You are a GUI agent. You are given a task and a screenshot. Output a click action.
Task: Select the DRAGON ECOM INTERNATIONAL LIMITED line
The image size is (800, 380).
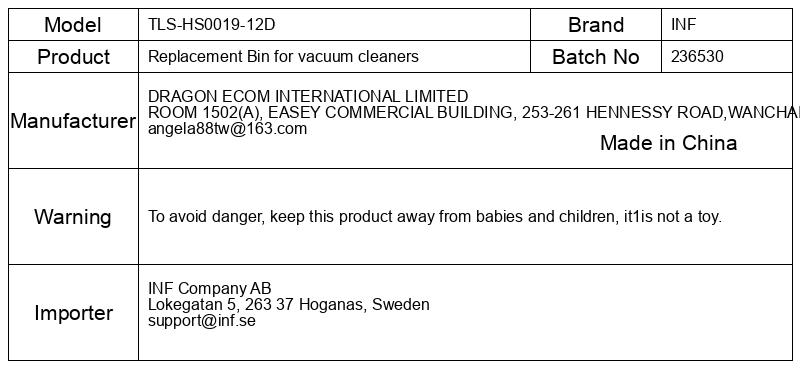(x=308, y=96)
